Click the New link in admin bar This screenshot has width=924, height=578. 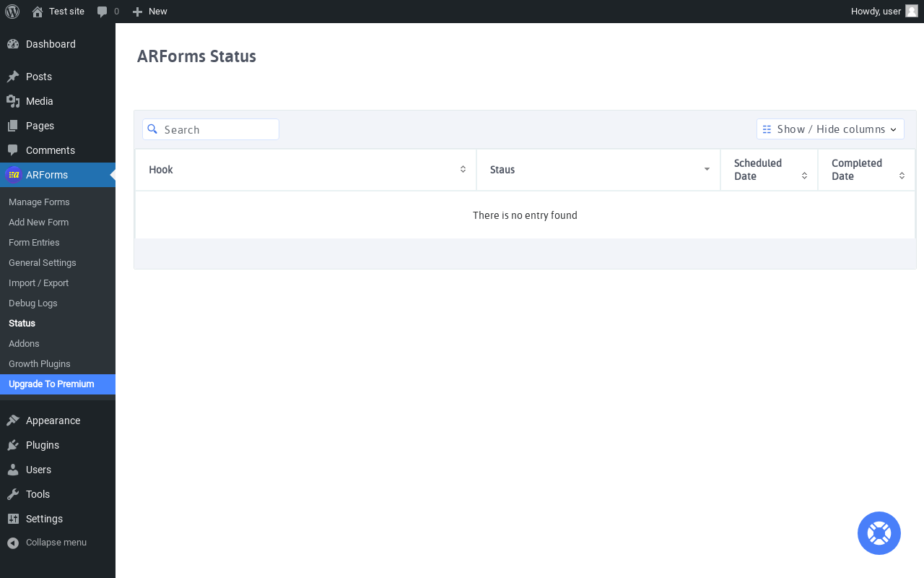pyautogui.click(x=158, y=12)
